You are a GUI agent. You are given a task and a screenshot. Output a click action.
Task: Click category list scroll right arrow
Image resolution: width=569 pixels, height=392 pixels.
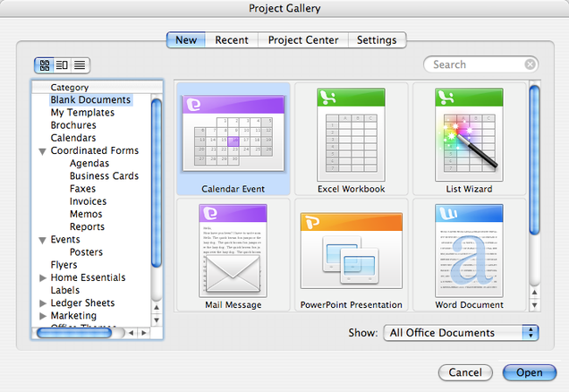tap(144, 333)
